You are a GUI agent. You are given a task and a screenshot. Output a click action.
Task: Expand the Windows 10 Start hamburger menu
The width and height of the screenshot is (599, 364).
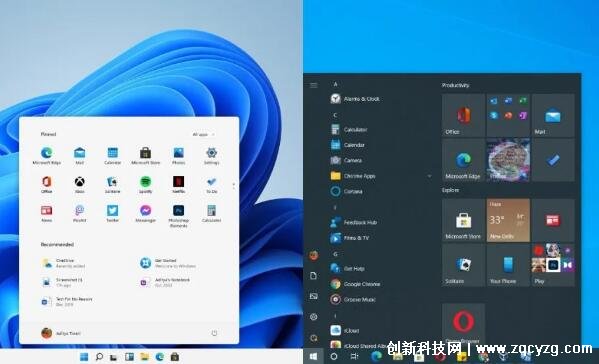(314, 85)
